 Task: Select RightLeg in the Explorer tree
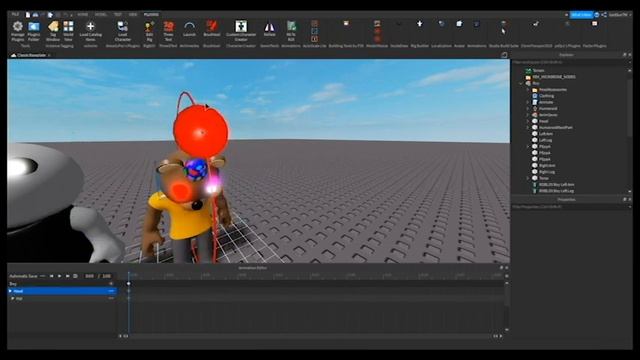547,172
